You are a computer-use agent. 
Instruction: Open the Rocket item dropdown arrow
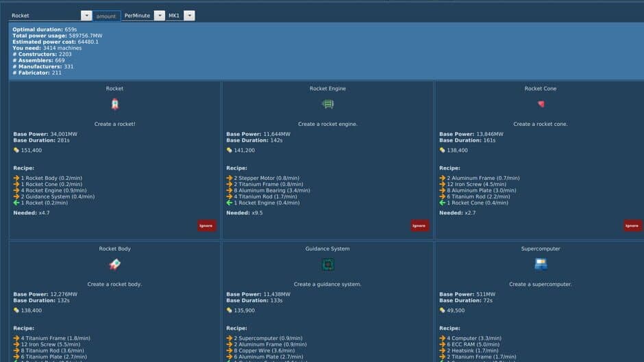tap(86, 16)
